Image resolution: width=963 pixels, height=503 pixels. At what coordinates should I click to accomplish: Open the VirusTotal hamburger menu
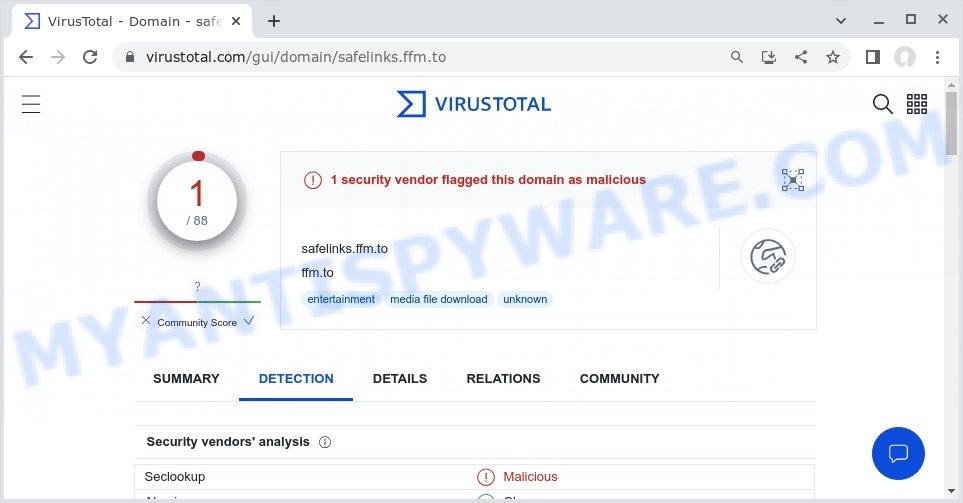click(x=31, y=104)
